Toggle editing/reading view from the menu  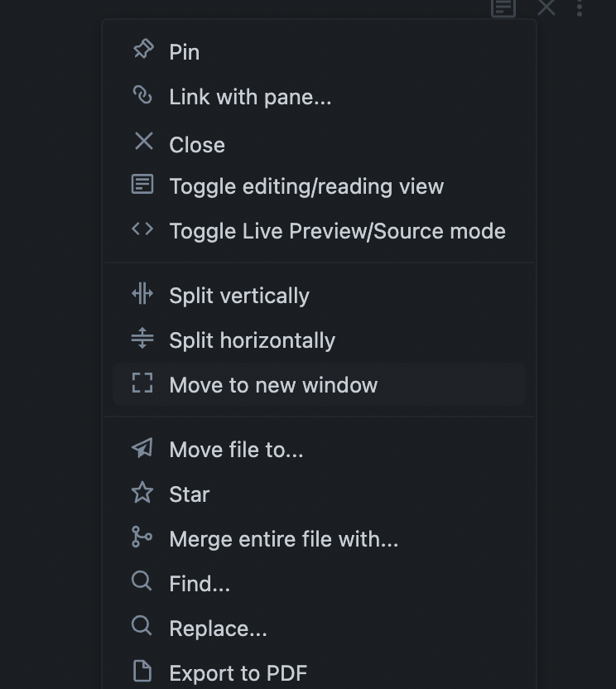coord(306,186)
